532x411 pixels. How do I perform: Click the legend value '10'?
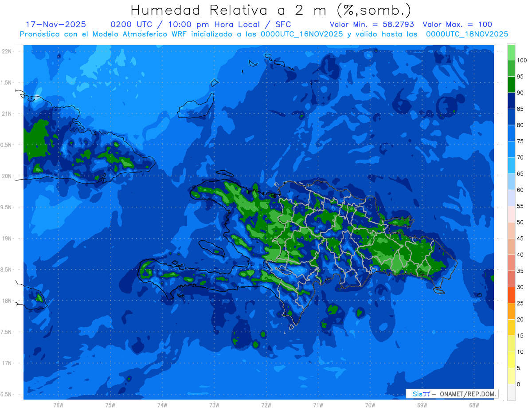520,352
